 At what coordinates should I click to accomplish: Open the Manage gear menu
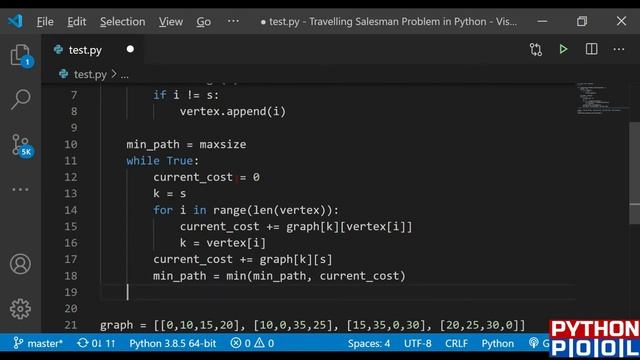pos(20,309)
